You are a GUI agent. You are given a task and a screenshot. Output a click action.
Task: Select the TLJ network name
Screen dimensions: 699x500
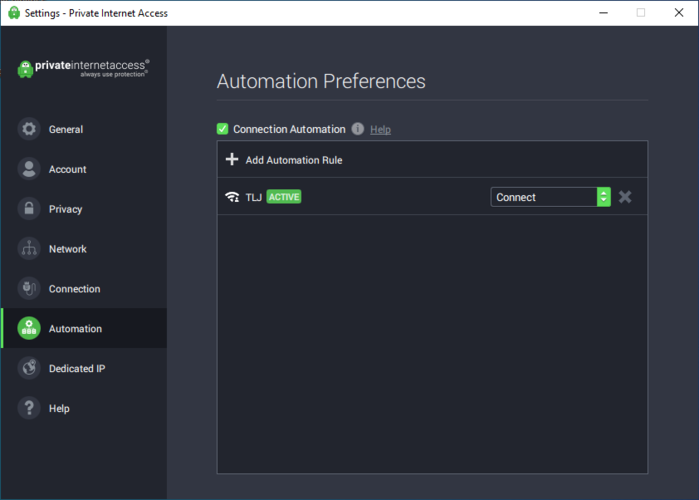[x=253, y=197]
